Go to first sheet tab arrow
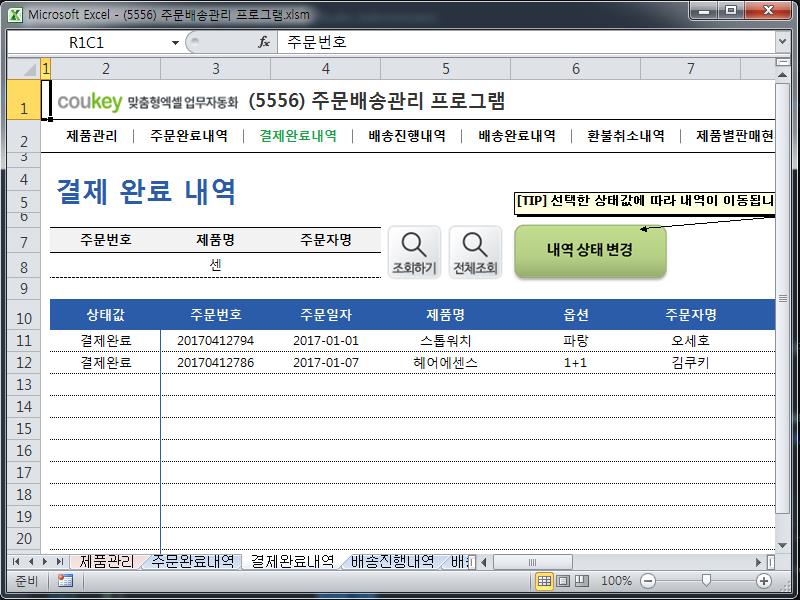The width and height of the screenshot is (800, 600). [x=16, y=562]
